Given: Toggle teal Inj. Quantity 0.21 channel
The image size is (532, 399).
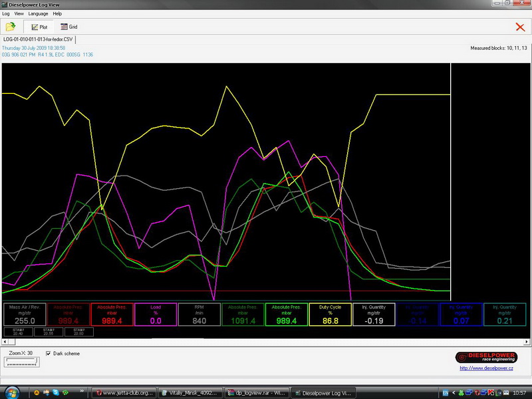Looking at the screenshot, I should pyautogui.click(x=505, y=315).
